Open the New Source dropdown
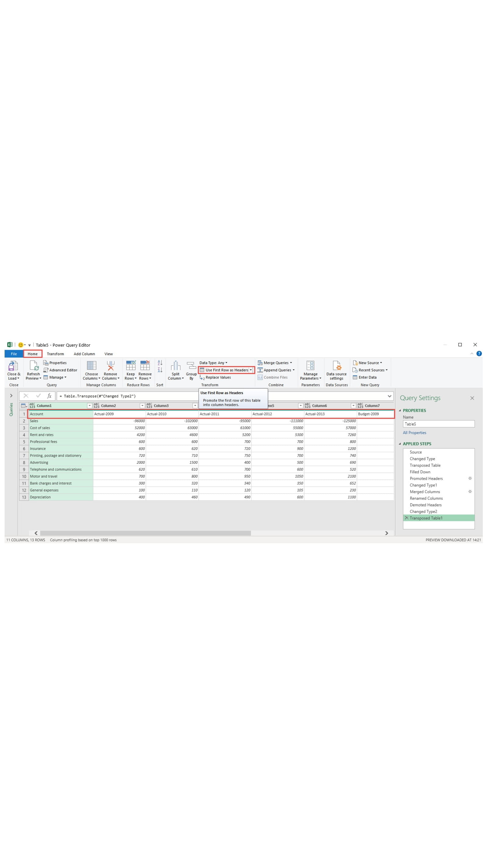 click(369, 363)
